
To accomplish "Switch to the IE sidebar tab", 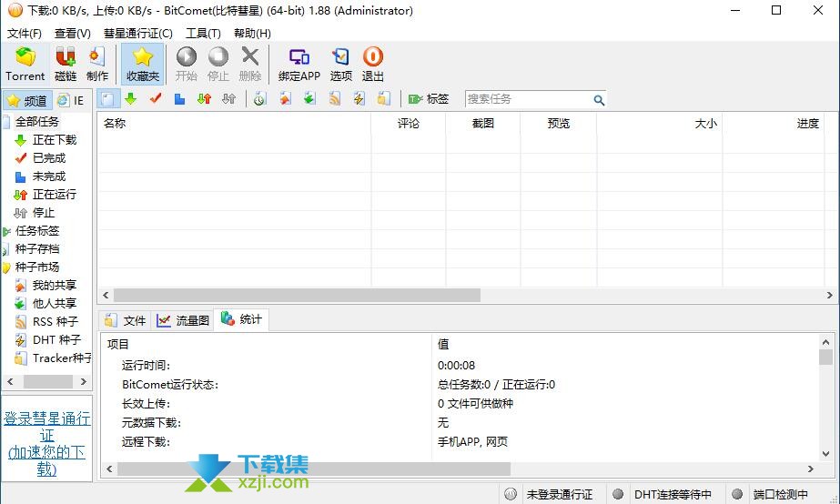I will pos(72,100).
